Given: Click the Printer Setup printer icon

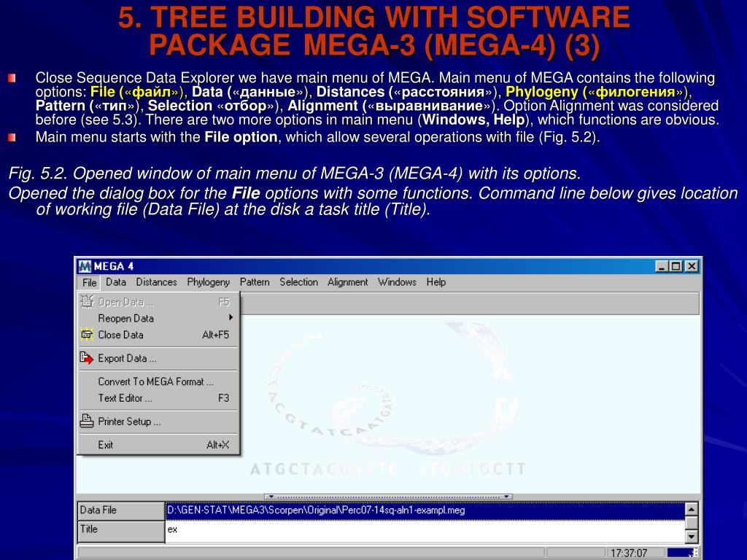Looking at the screenshot, I should pos(86,421).
